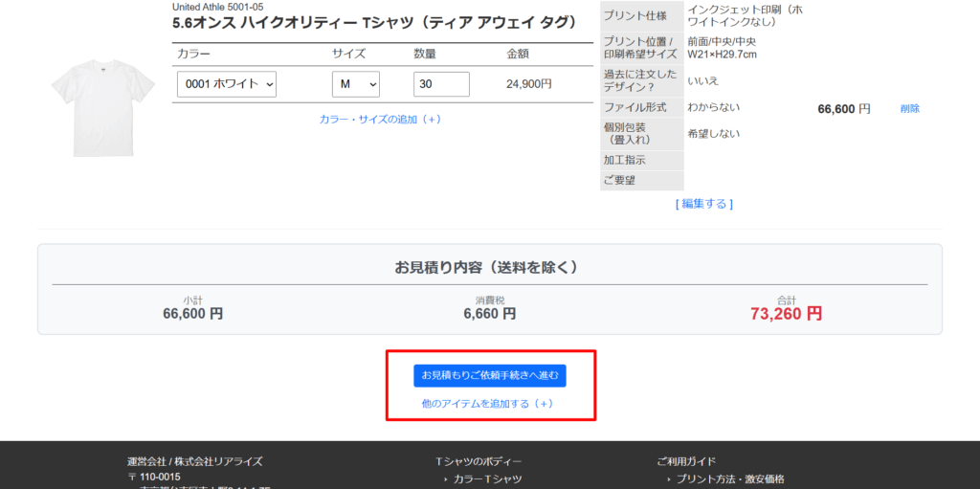Expand the size dropdown set to M
The height and width of the screenshot is (489, 980).
pos(355,84)
